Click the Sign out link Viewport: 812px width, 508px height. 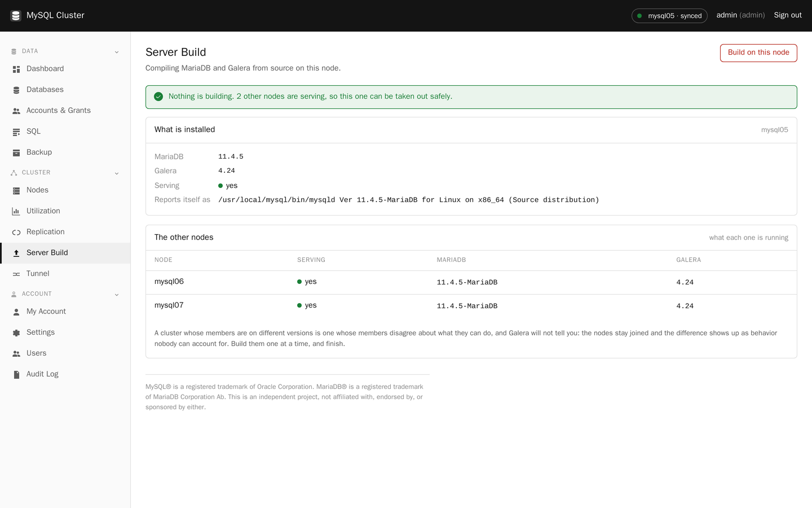(788, 15)
